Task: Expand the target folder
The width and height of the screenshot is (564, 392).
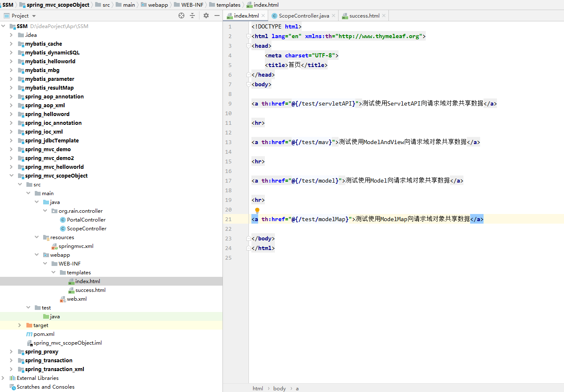Action: click(x=20, y=325)
